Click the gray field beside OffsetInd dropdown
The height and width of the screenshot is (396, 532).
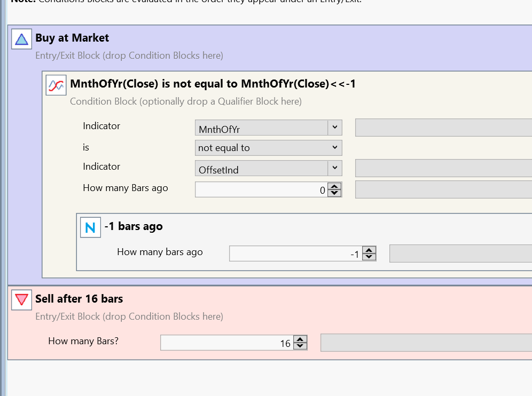coord(443,169)
